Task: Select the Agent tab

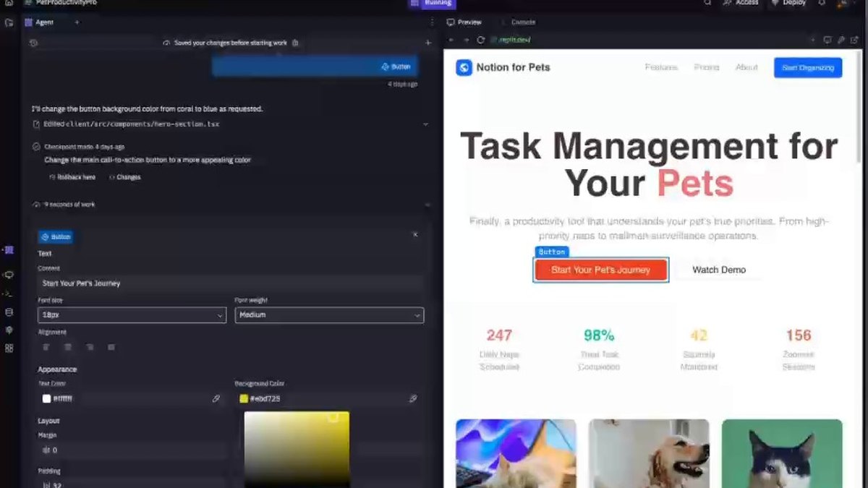Action: point(40,22)
